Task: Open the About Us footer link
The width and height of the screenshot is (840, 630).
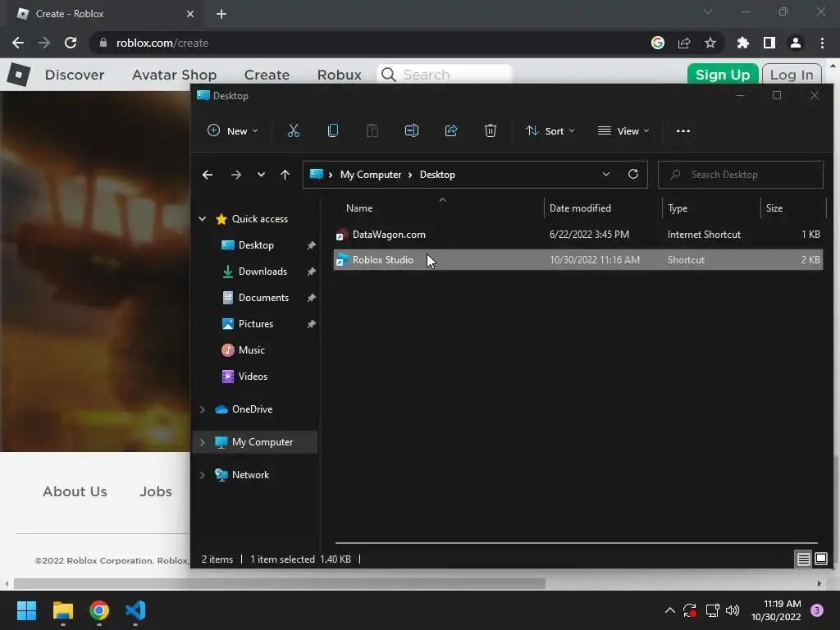Action: [x=75, y=492]
